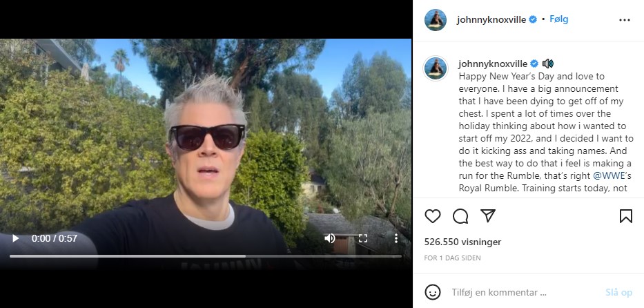Open the comment bubble icon
Screen dimensions: 644x308
point(460,216)
